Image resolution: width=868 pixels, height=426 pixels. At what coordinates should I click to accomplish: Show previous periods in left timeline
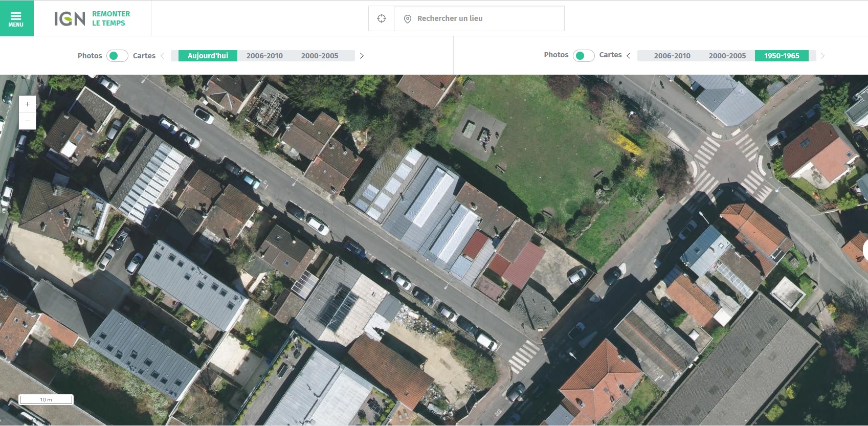162,56
